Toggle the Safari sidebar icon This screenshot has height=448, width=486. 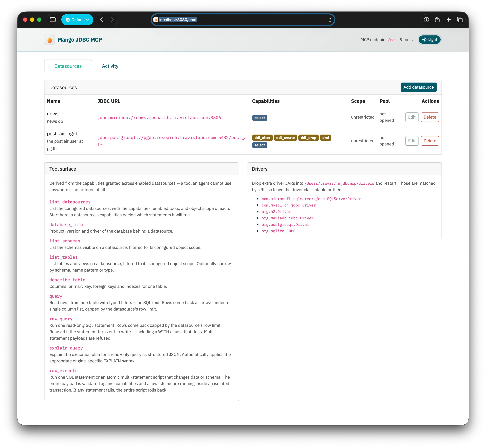53,20
